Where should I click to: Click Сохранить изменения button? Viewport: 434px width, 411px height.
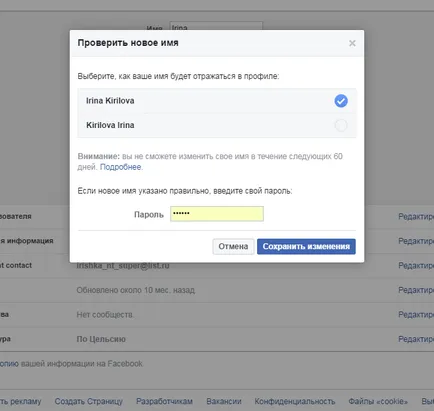[x=306, y=246]
